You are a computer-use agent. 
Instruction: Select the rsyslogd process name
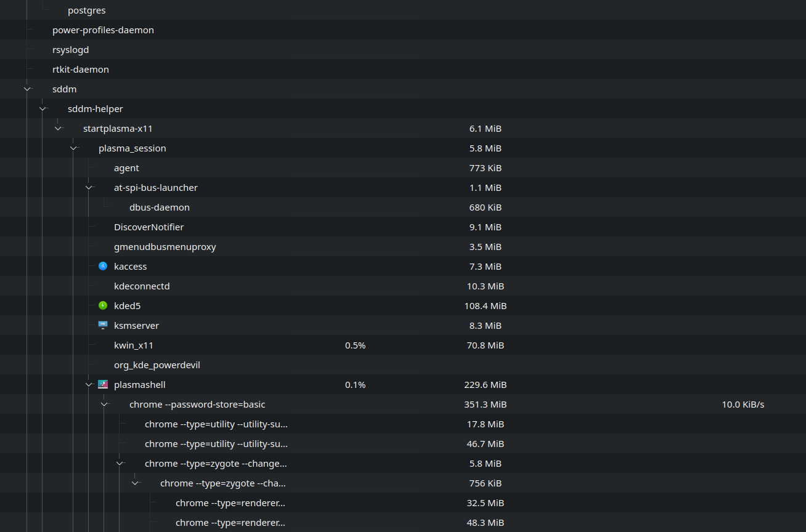pyautogui.click(x=71, y=49)
